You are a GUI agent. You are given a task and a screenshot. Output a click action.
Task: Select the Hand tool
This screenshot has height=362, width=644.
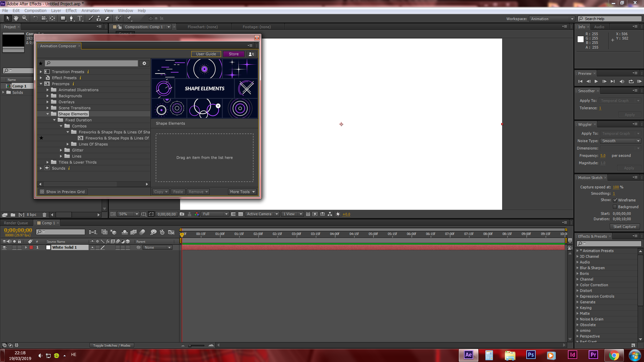[16, 18]
